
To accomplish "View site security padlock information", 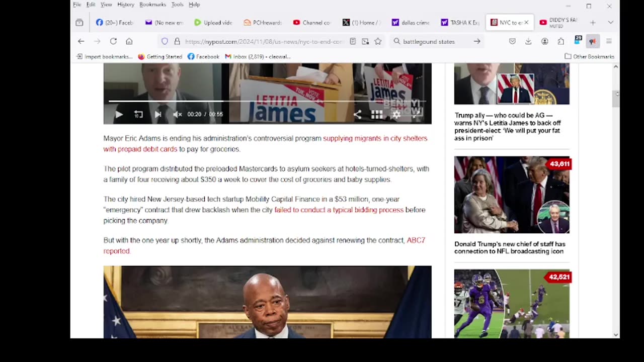I will point(177,41).
